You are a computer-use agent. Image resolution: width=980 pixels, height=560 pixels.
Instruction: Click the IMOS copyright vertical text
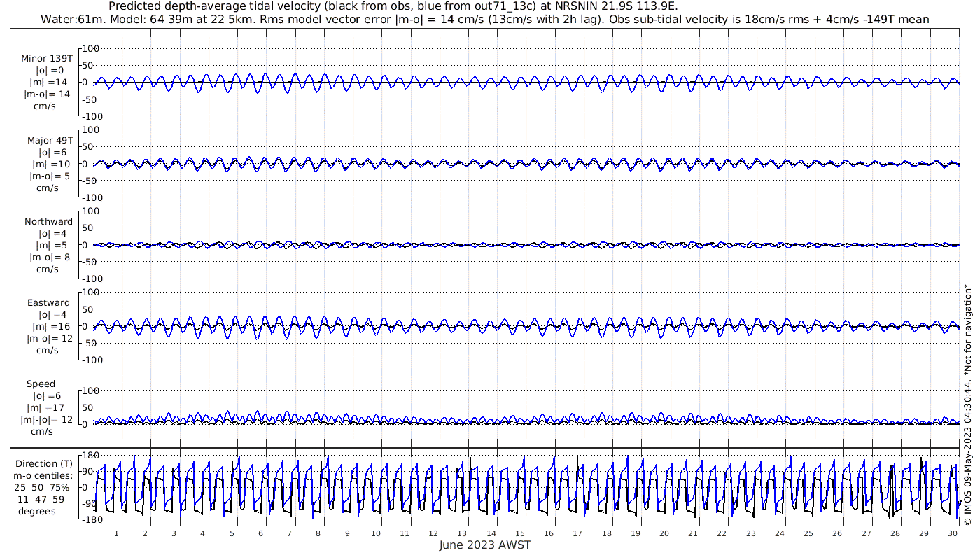[968, 405]
